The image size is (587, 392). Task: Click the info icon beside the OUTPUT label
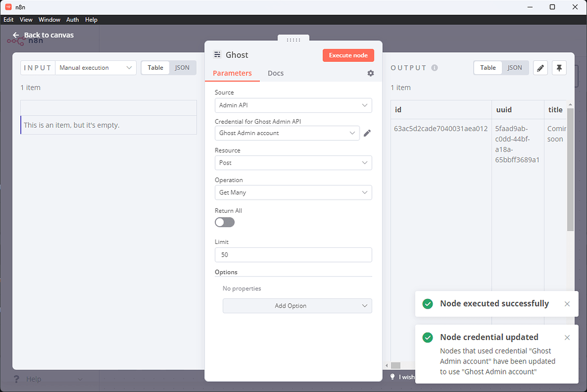[x=434, y=68]
